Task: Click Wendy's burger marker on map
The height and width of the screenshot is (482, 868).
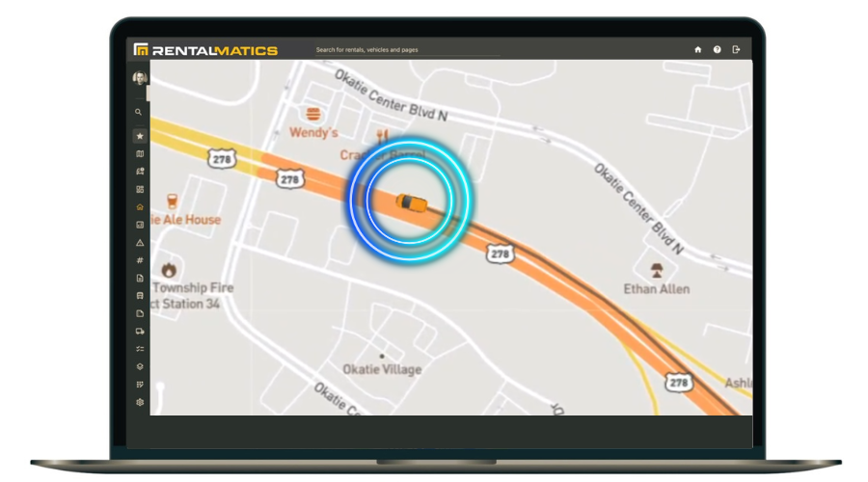Action: pyautogui.click(x=313, y=114)
